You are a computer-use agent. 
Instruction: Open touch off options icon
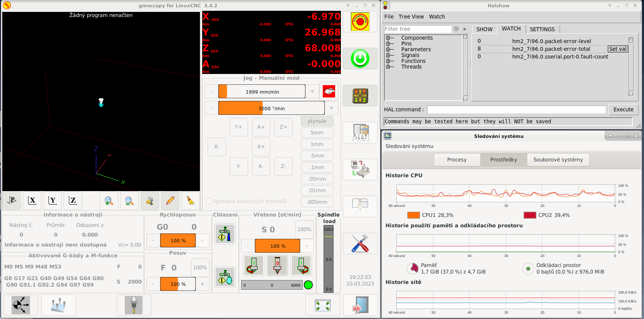(x=59, y=305)
